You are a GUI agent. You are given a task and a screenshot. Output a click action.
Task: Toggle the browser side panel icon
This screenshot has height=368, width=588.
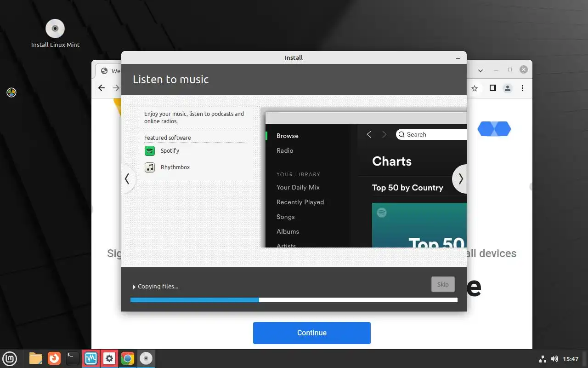tap(492, 88)
